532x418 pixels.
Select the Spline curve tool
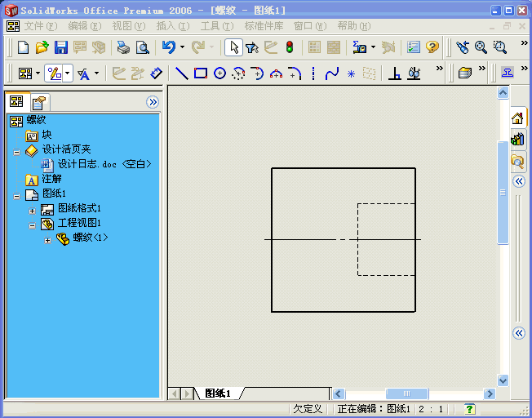pyautogui.click(x=332, y=73)
